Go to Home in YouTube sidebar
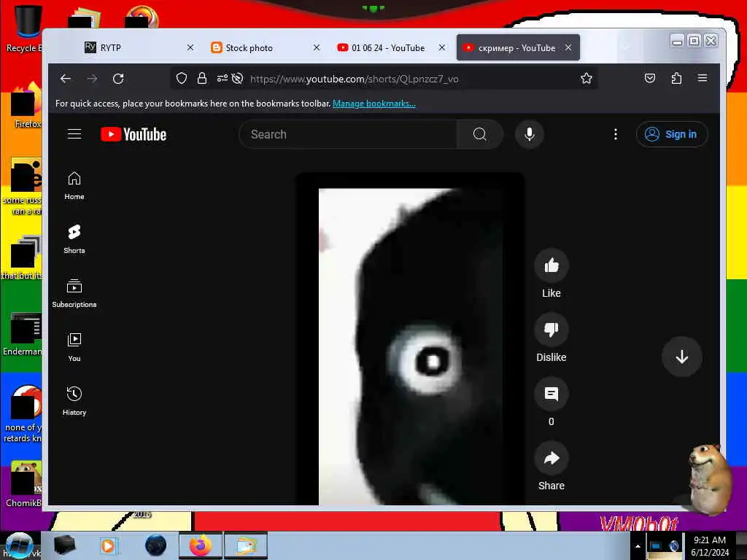 pyautogui.click(x=74, y=186)
